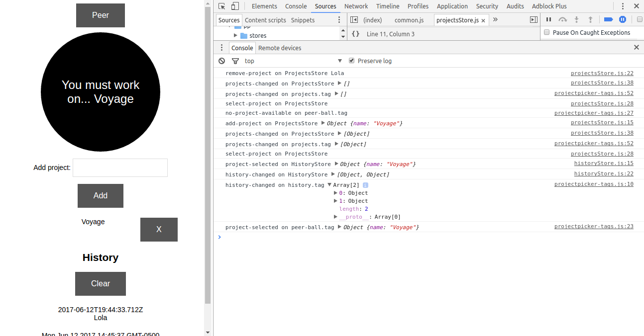This screenshot has height=336, width=644.
Task: Open the console filter icon
Action: click(x=235, y=61)
